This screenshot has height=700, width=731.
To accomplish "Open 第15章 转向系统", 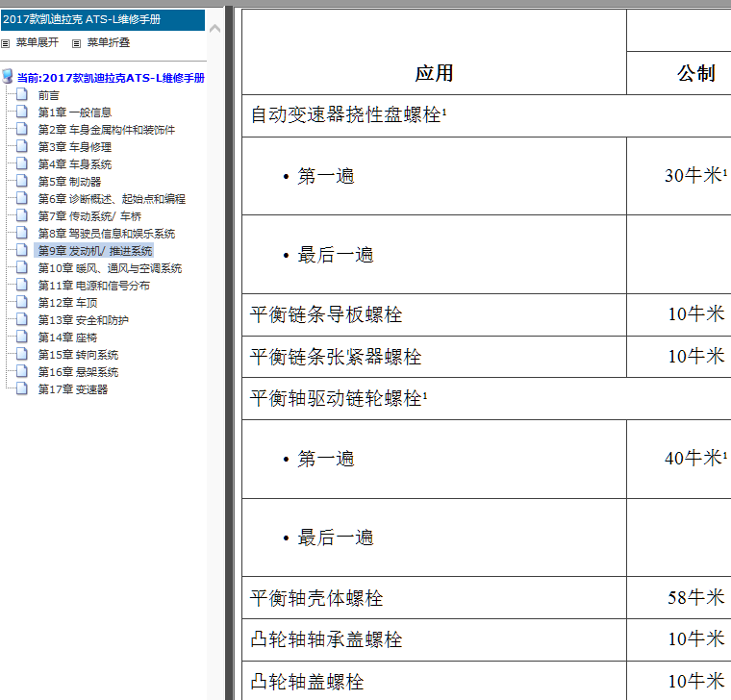I will coord(78,355).
